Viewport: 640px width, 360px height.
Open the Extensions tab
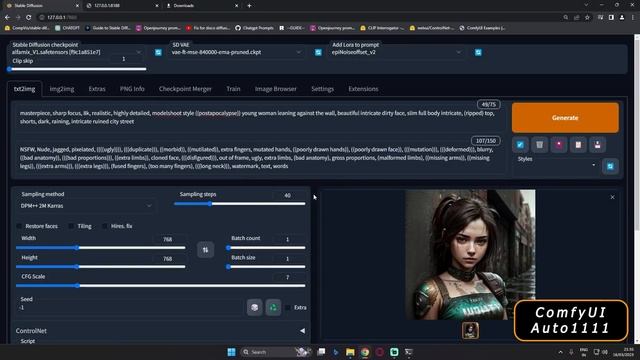(x=363, y=89)
